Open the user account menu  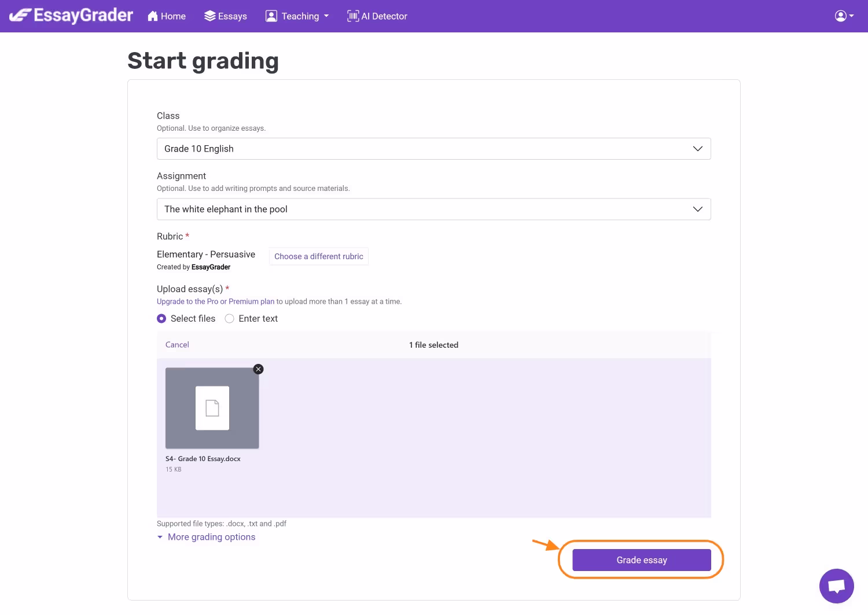tap(844, 16)
